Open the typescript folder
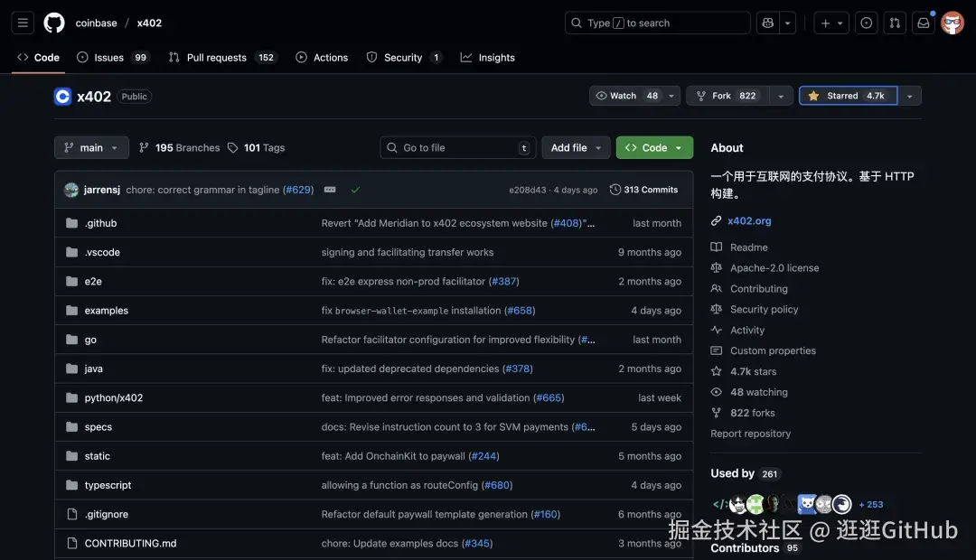976x560 pixels. coord(108,485)
